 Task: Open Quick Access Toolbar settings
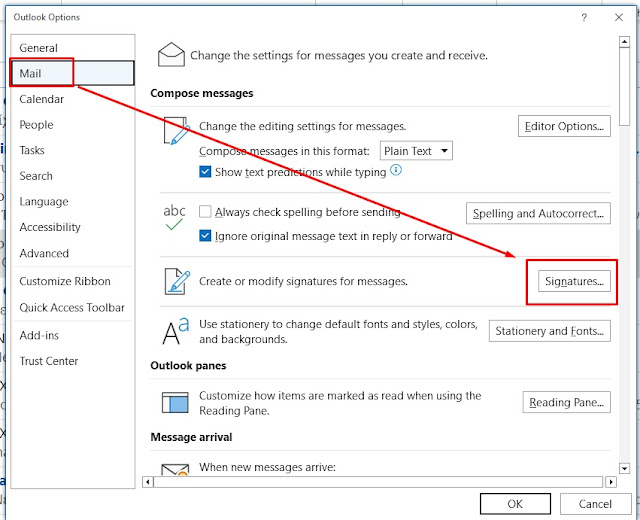tap(73, 307)
